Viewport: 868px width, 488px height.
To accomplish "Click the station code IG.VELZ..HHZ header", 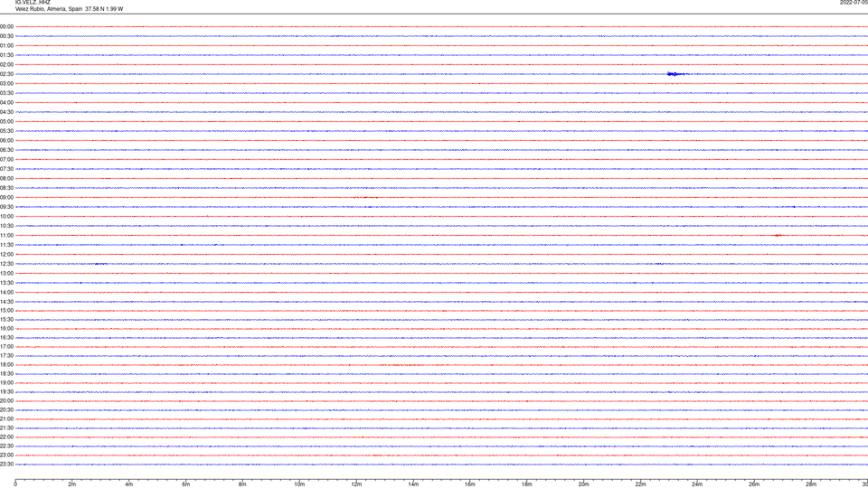I will (33, 3).
